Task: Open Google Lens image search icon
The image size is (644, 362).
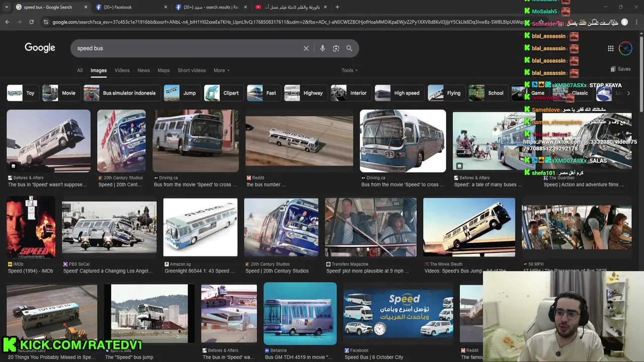Action: click(x=336, y=48)
